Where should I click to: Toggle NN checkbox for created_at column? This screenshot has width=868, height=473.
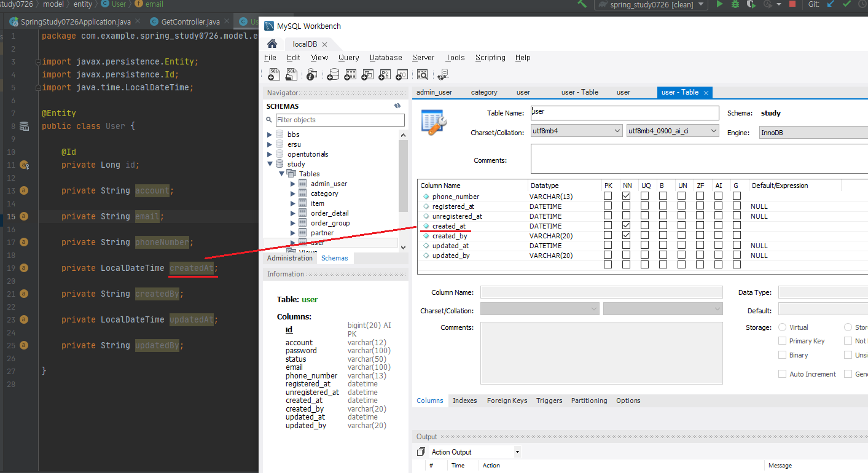click(626, 225)
